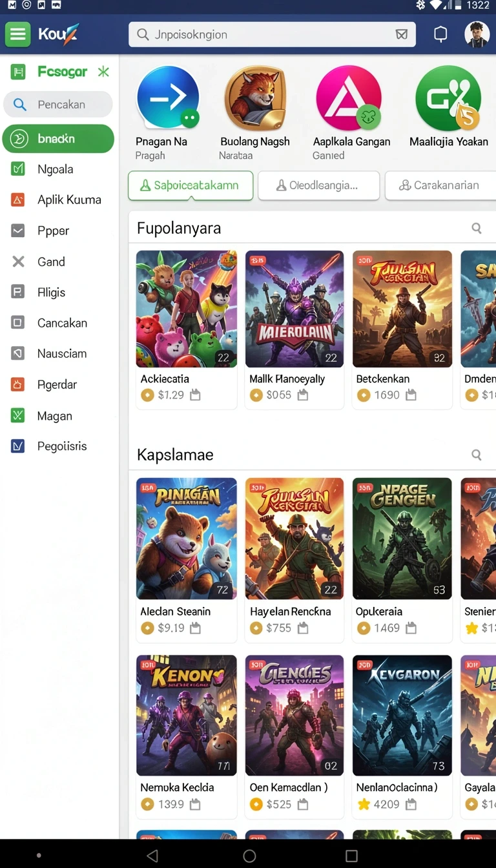Click the Fupolanyara section heading
Screen dimensions: 496x868
pos(179,228)
